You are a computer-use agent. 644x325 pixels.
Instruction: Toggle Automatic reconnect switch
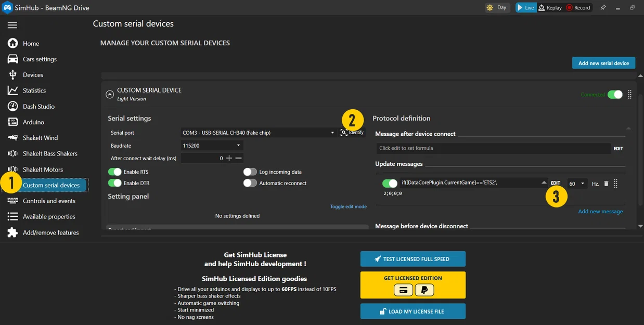[250, 183]
